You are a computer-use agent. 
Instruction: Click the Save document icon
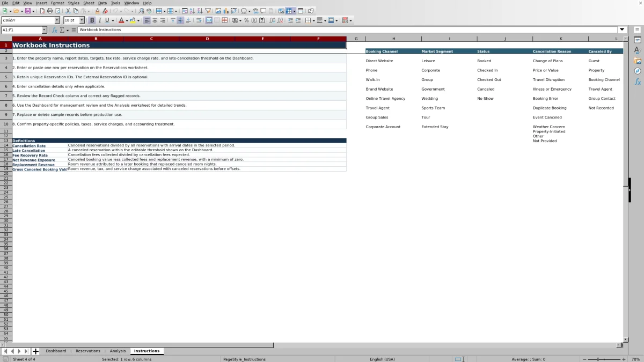27,11
